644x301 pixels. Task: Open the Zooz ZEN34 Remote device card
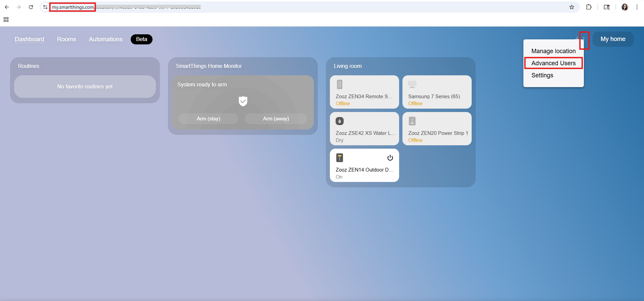coord(364,92)
